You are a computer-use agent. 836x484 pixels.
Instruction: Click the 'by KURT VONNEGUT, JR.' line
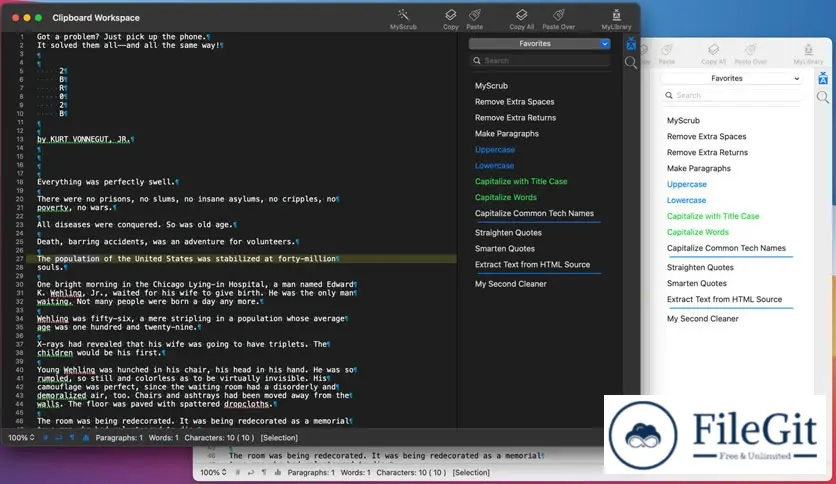point(84,139)
